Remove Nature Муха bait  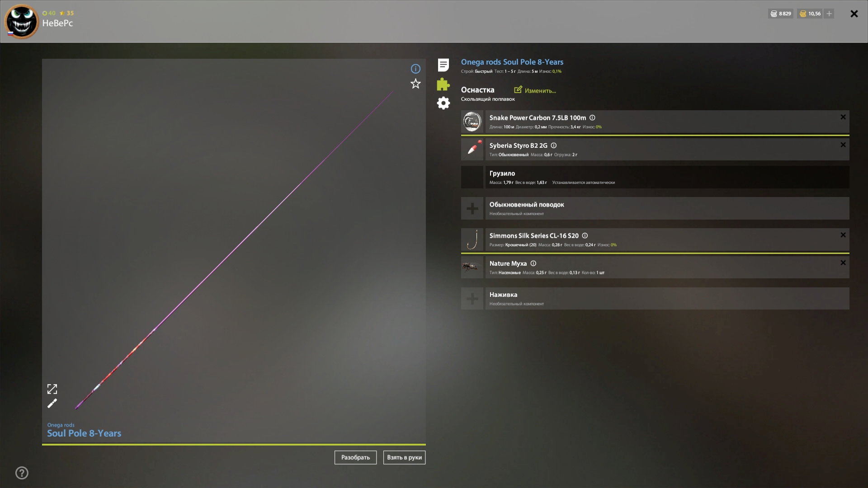click(843, 263)
